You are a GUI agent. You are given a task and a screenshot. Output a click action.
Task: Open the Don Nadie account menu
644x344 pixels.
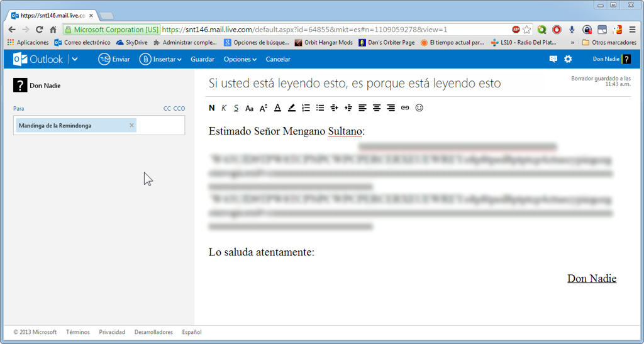pos(611,59)
